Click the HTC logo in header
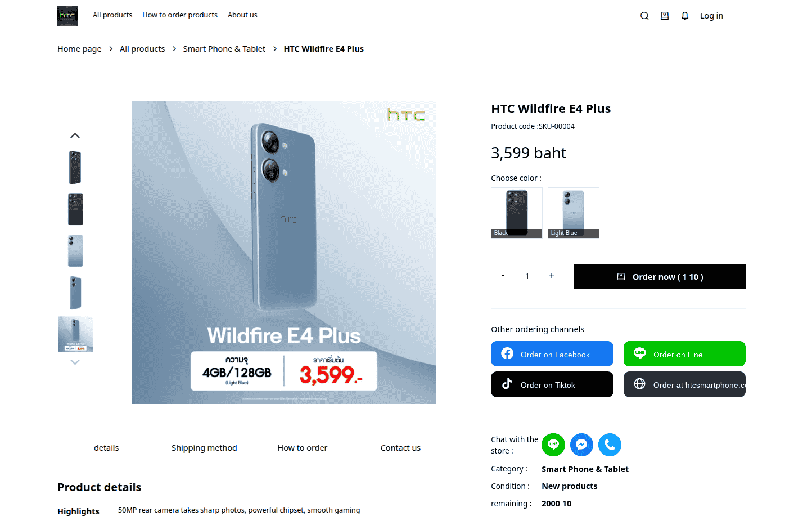 (x=67, y=16)
